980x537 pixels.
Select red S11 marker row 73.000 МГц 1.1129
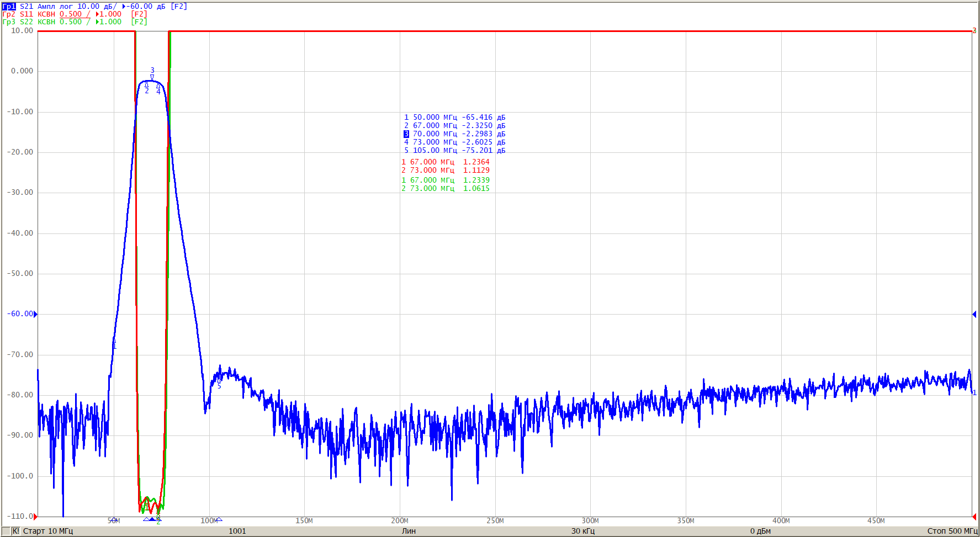[x=446, y=171]
